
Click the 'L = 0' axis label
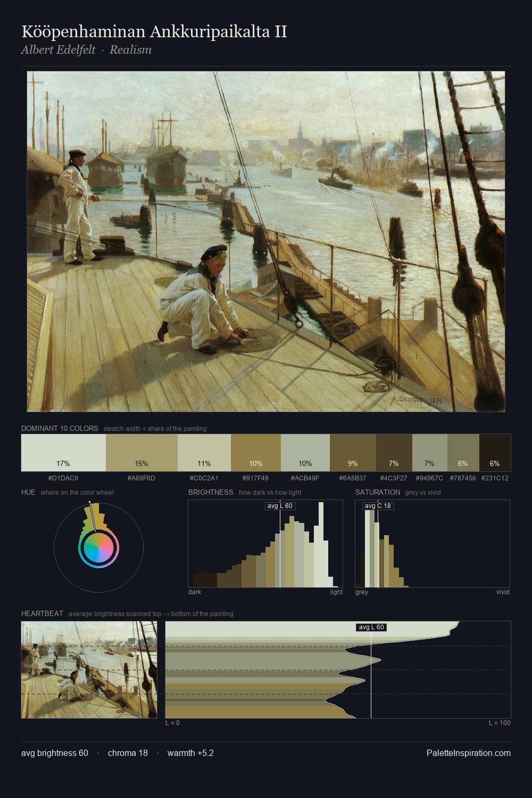coord(172,723)
